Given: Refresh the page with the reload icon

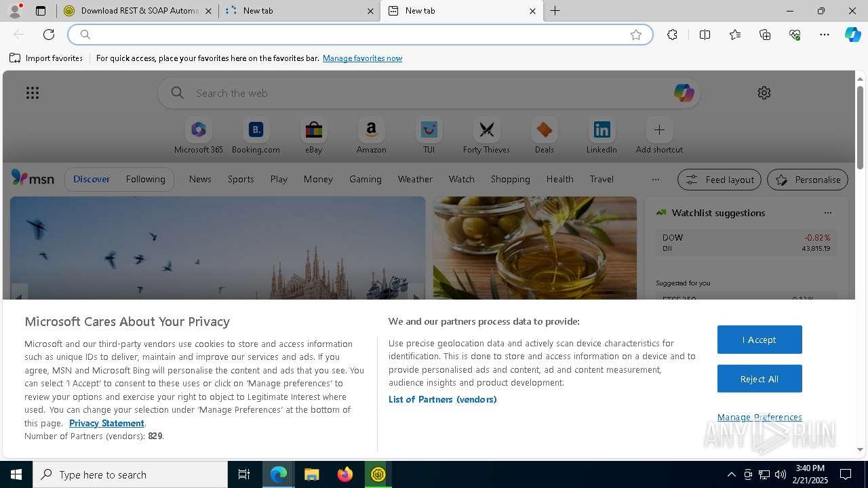Looking at the screenshot, I should tap(49, 35).
